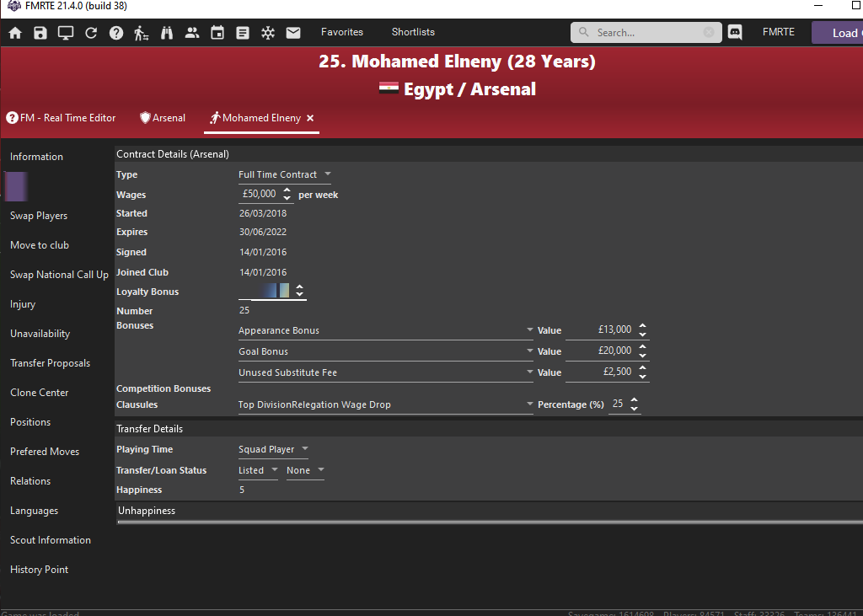
Task: Open the calendar icon in toolbar
Action: [x=217, y=33]
